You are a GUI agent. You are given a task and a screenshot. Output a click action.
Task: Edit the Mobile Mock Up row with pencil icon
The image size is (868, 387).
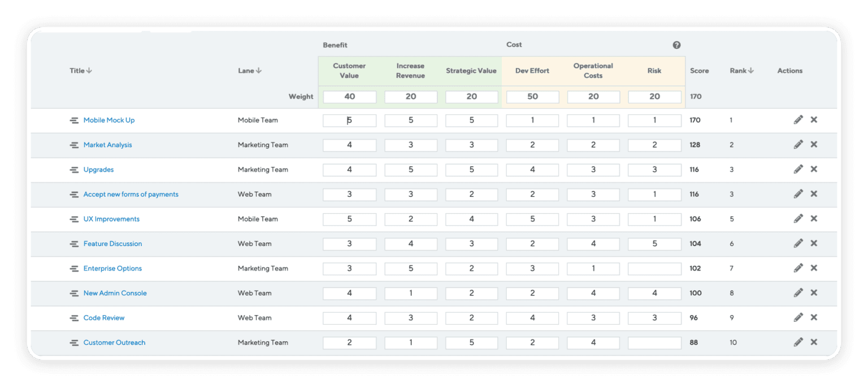pyautogui.click(x=798, y=119)
